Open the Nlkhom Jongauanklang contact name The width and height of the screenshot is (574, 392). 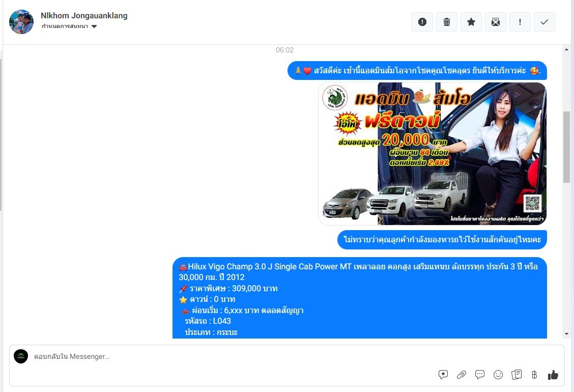pos(84,16)
